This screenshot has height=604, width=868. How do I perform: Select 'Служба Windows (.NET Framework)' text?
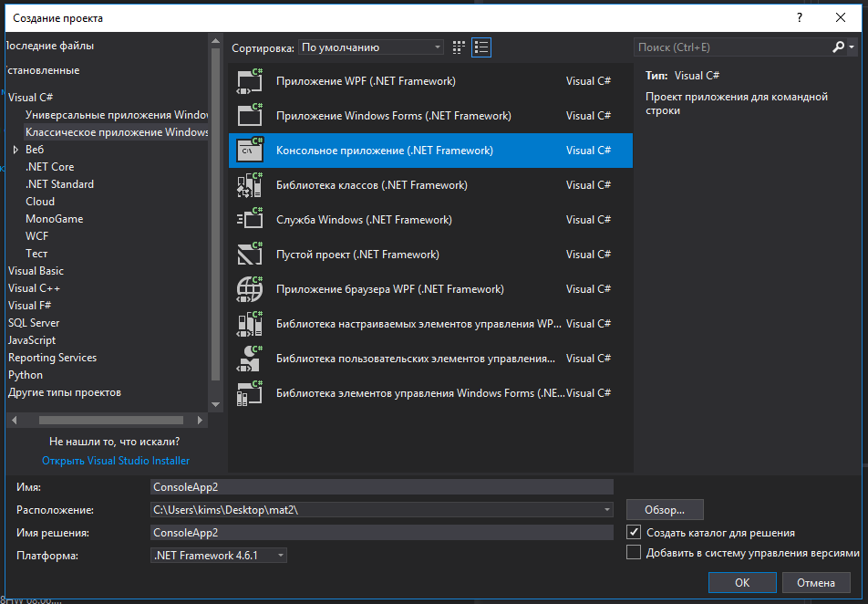[365, 220]
